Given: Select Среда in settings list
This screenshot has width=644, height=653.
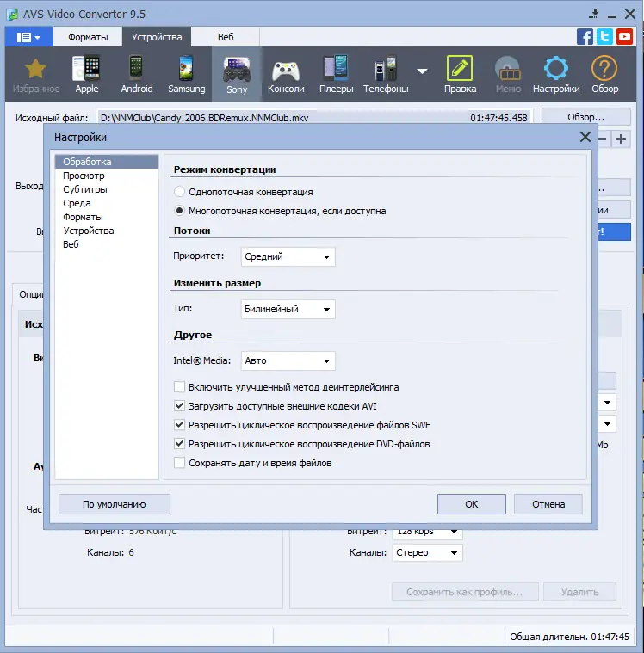Looking at the screenshot, I should pos(107,203).
